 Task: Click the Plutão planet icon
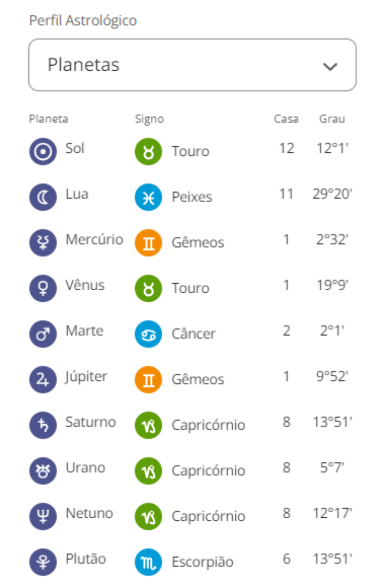pyautogui.click(x=43, y=562)
